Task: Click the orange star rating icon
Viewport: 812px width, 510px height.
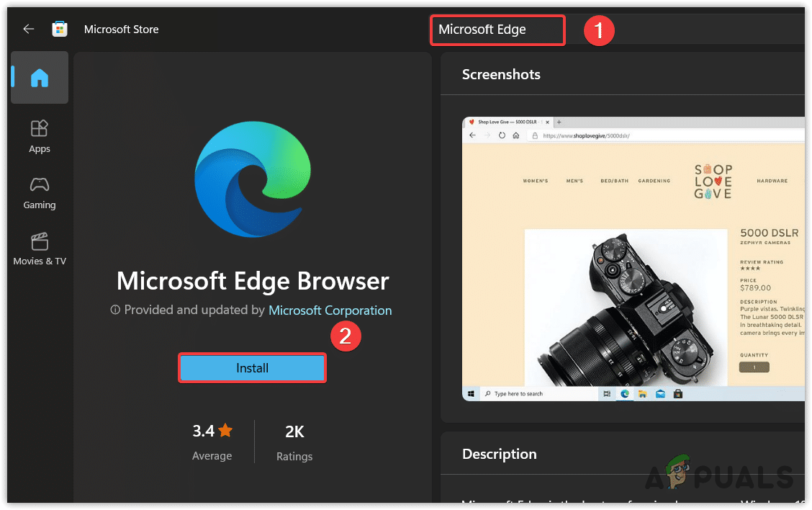Action: click(x=226, y=431)
